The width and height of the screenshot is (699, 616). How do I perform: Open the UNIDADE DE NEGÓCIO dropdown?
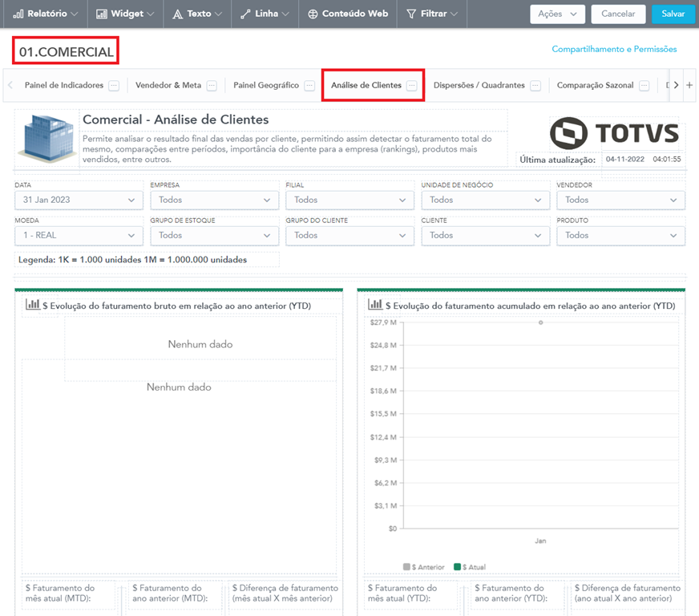click(486, 201)
